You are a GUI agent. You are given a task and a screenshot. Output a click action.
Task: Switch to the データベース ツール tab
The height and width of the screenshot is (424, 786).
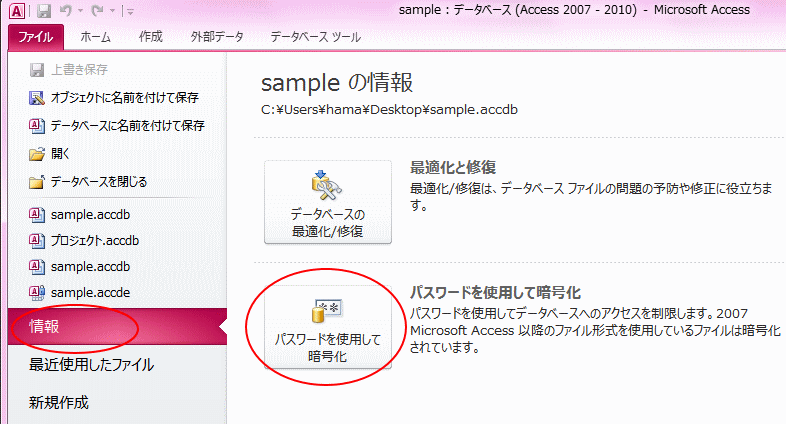click(316, 37)
